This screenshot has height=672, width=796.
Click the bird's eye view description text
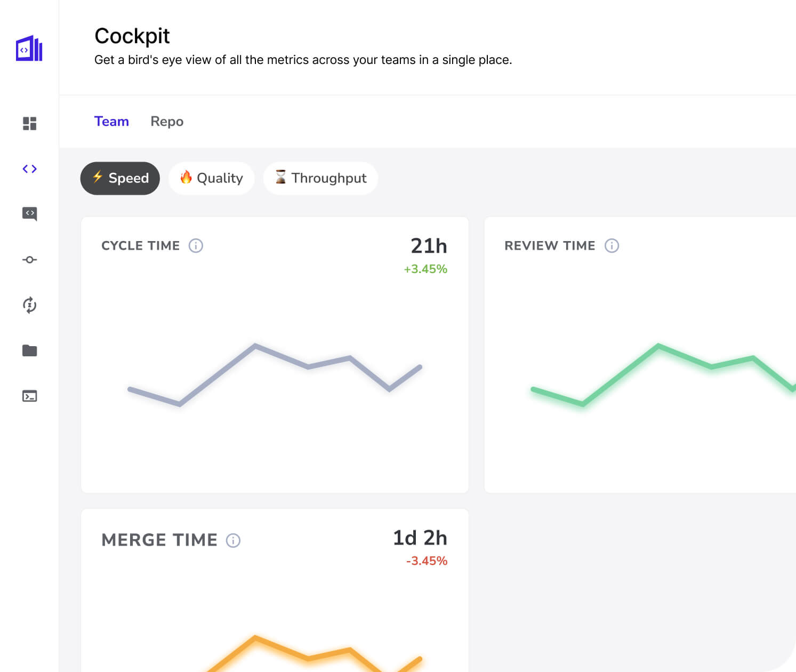(x=303, y=60)
